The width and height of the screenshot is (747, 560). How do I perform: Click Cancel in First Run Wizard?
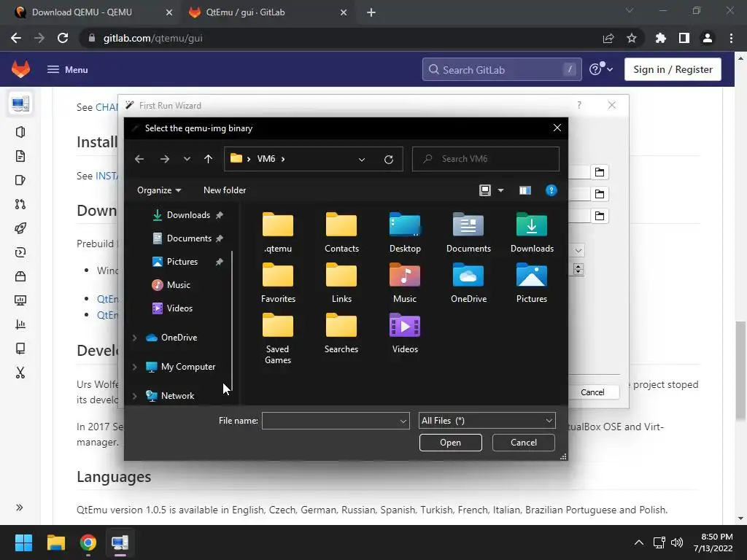592,392
